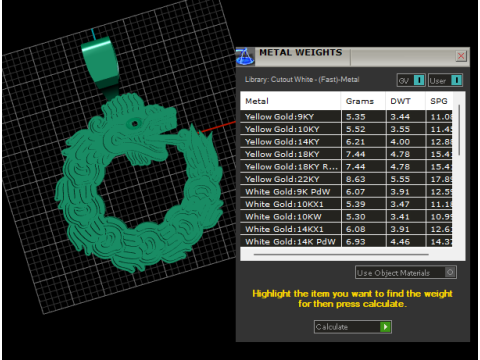
Task: Sort by the Grams column header
Action: click(x=363, y=101)
